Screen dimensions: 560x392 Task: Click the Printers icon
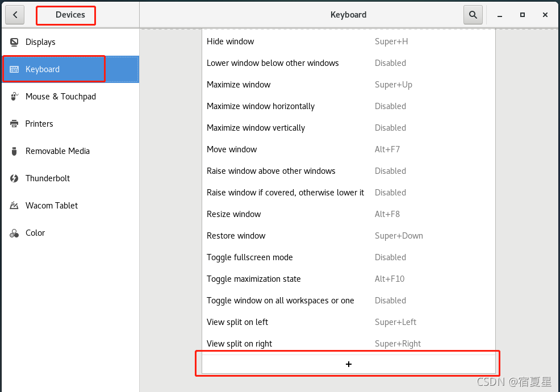click(x=14, y=124)
